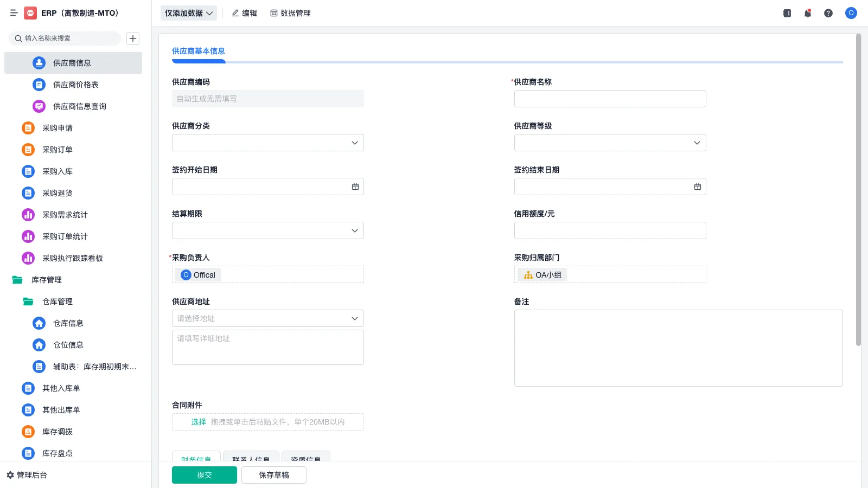Open the help question mark icon
This screenshot has height=488, width=868.
pos(828,14)
